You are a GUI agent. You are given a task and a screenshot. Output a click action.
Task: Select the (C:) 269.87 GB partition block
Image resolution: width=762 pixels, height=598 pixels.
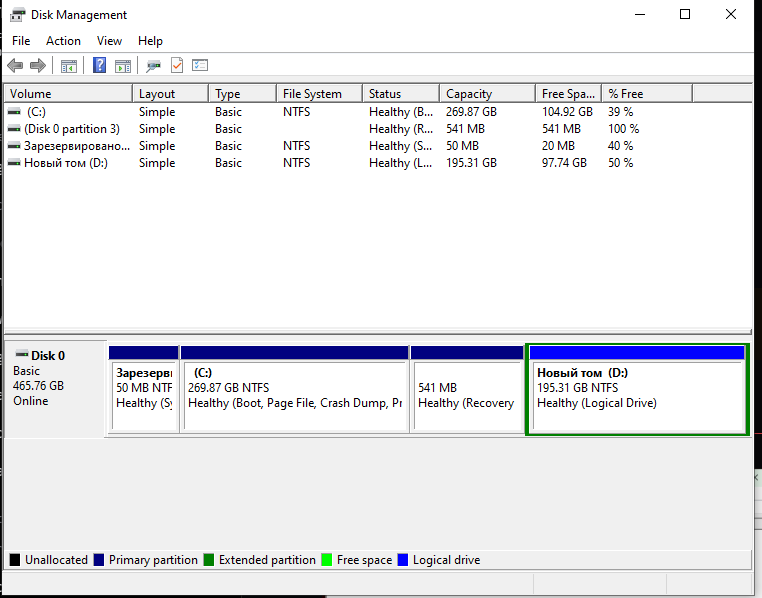pyautogui.click(x=294, y=389)
